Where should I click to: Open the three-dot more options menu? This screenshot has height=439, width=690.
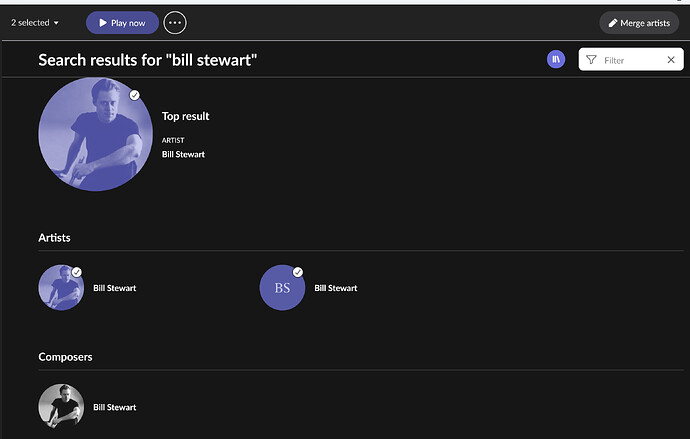(175, 22)
